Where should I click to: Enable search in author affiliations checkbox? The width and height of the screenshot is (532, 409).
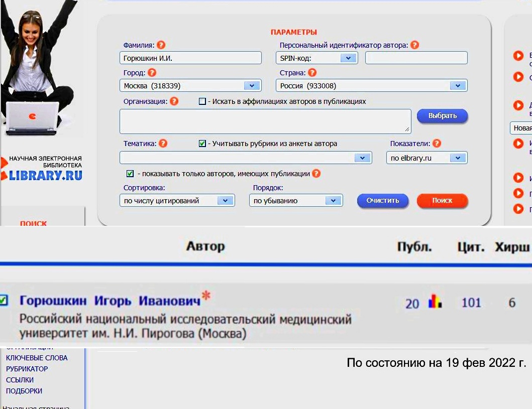[x=202, y=101]
